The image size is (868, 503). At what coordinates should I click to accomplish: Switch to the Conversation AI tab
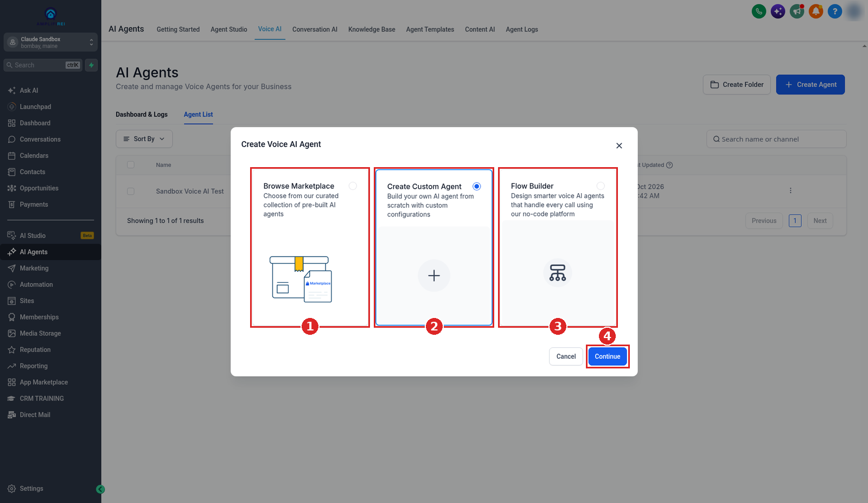(315, 29)
